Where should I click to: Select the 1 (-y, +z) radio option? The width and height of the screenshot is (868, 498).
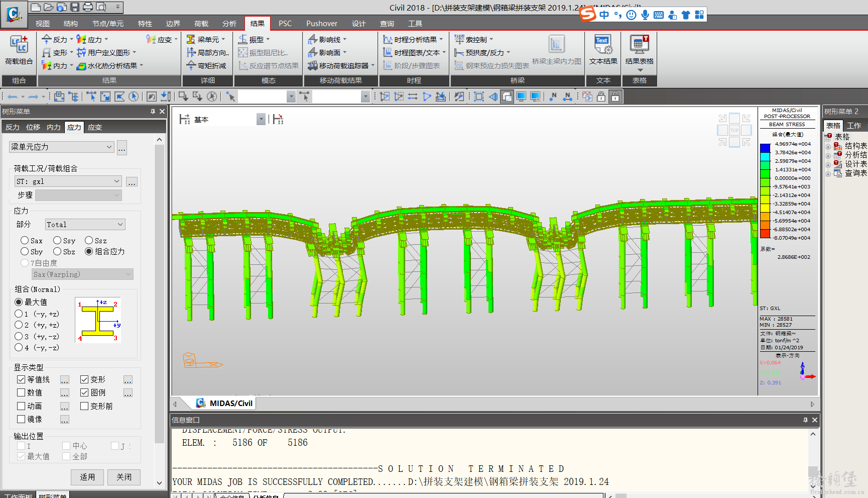tap(19, 314)
